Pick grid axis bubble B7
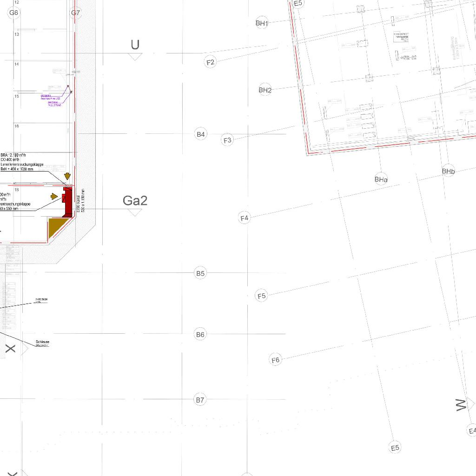 [200, 400]
